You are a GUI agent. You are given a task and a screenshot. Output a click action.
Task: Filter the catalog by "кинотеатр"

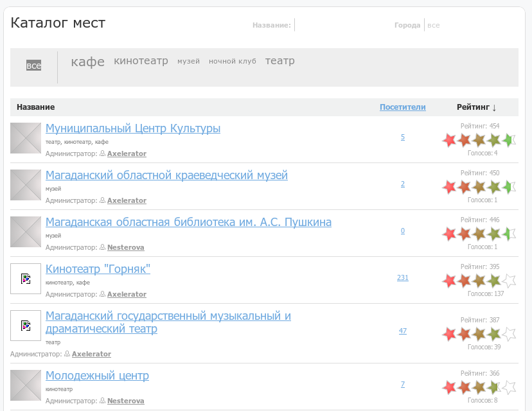(x=141, y=61)
